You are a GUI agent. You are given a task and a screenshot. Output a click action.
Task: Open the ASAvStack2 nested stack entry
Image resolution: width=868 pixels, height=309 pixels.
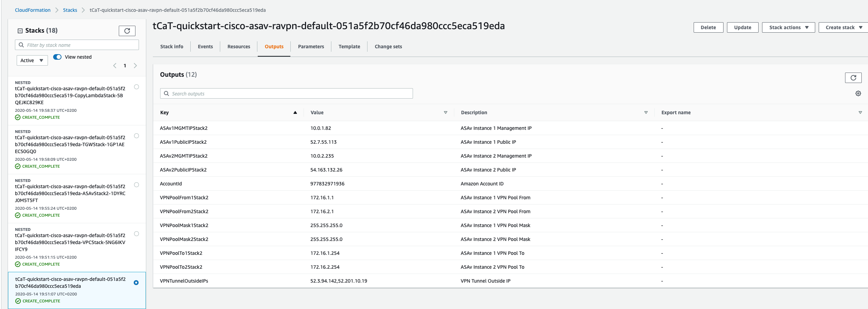pos(70,193)
